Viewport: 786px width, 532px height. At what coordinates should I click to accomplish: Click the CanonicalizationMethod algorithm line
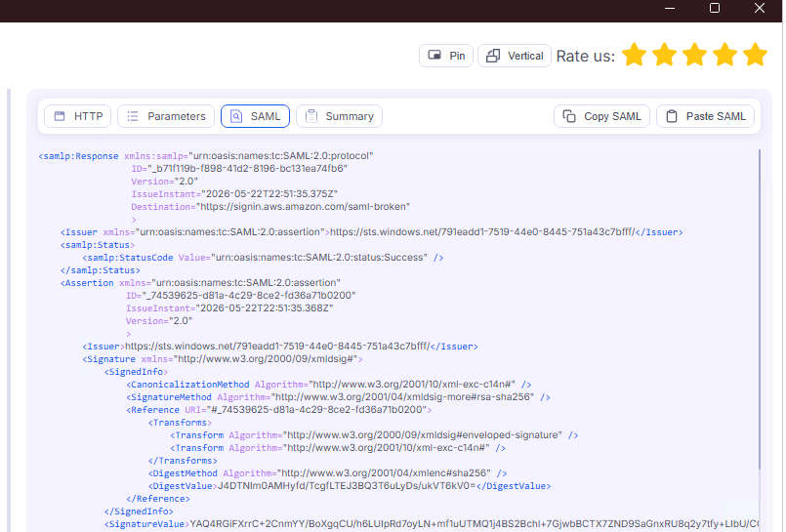pyautogui.click(x=329, y=385)
